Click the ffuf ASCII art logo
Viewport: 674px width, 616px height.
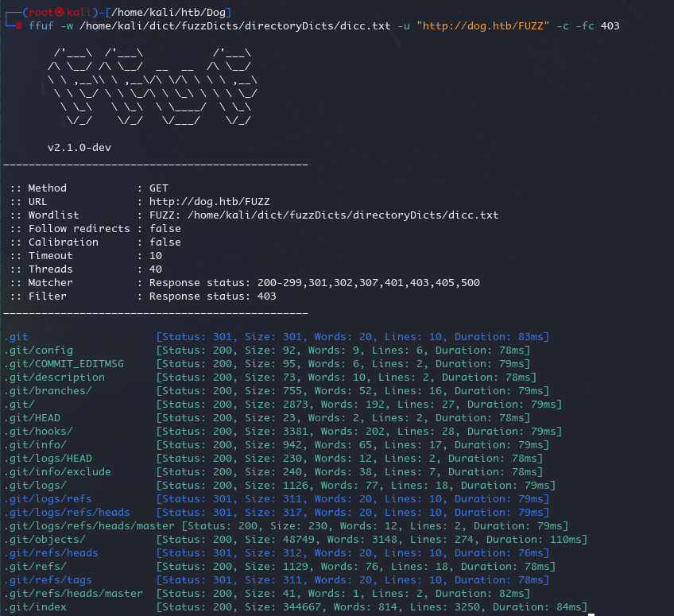(152, 87)
